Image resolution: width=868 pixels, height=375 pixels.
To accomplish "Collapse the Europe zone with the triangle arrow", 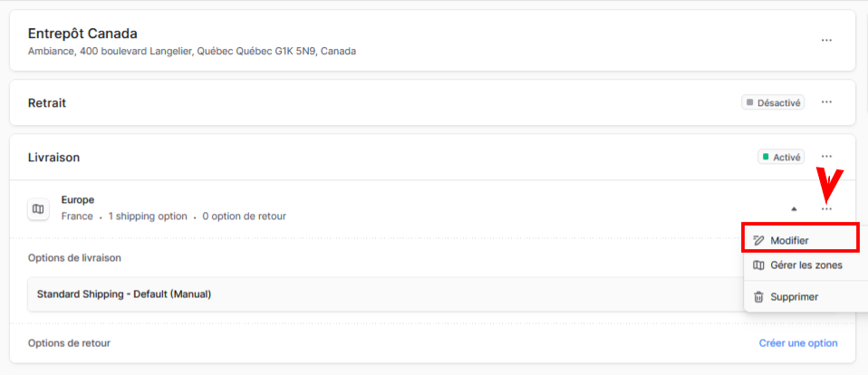I will pyautogui.click(x=794, y=209).
